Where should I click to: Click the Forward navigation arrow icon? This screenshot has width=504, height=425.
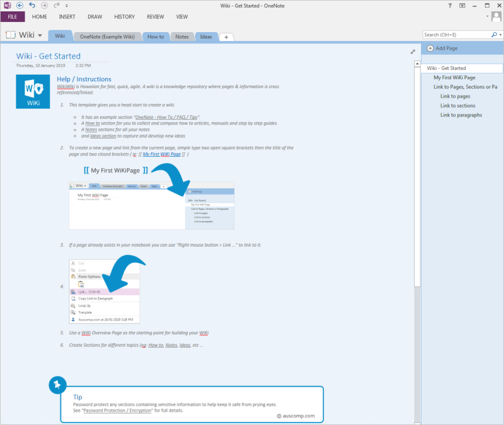pyautogui.click(x=44, y=6)
